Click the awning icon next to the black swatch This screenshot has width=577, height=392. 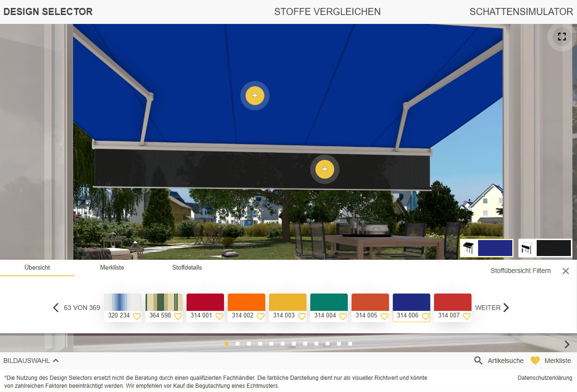(526, 248)
